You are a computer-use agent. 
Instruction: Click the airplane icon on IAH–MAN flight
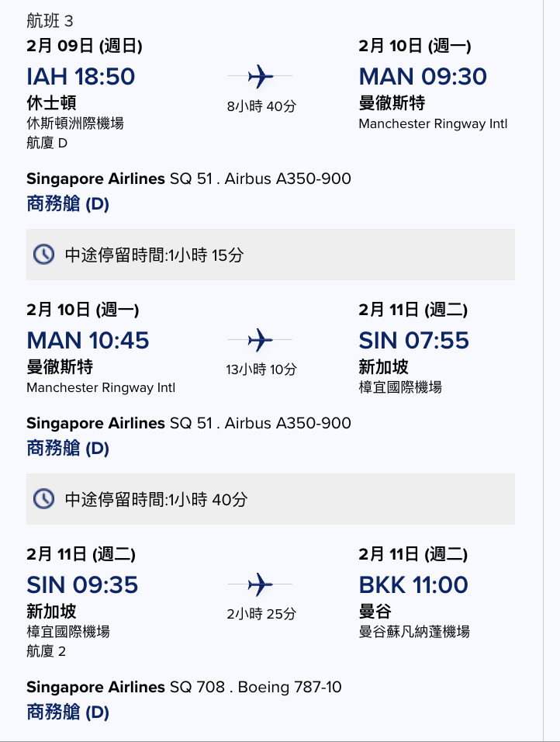(x=260, y=76)
